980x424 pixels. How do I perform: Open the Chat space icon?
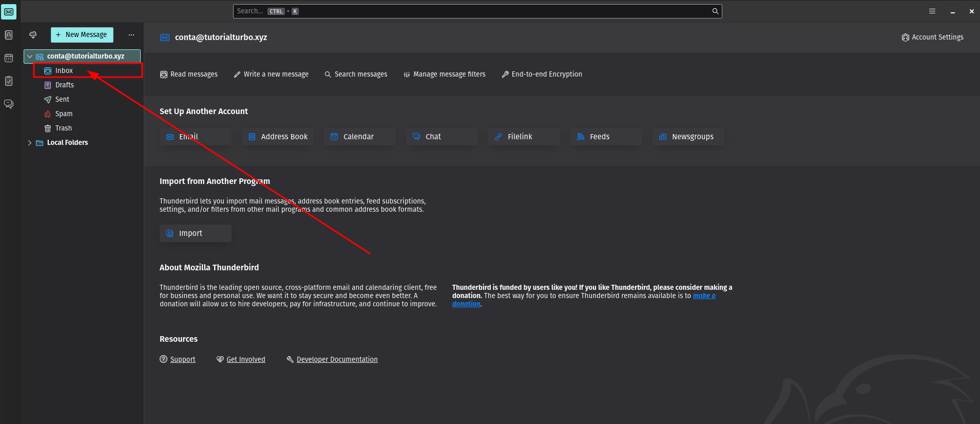click(x=9, y=104)
